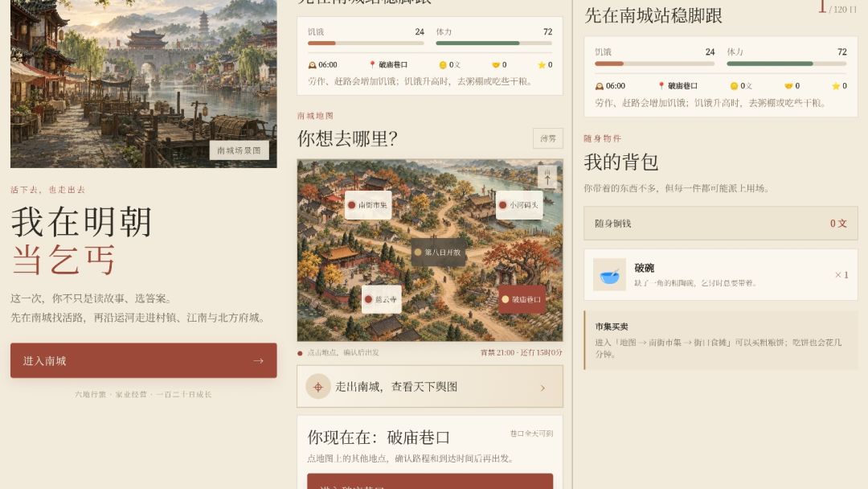The width and height of the screenshot is (868, 489).
Task: Select 慈云寺 marker on the map
Action: 382,299
